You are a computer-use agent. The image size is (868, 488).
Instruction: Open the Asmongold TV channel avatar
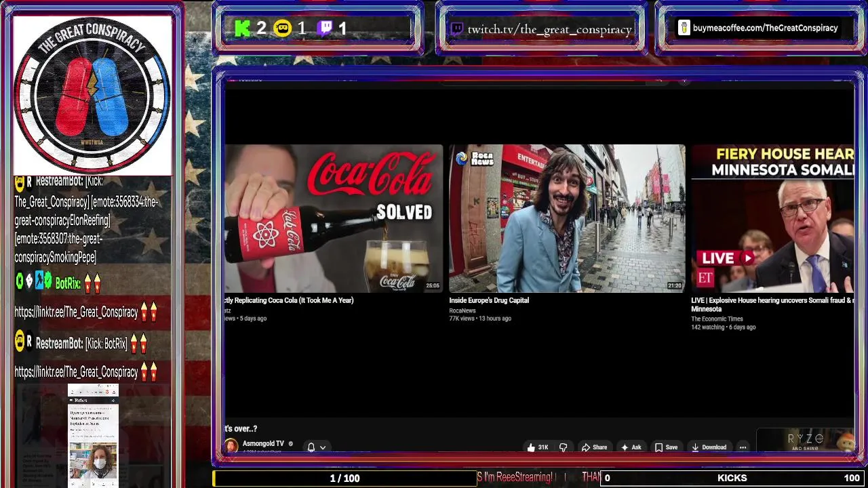point(231,446)
